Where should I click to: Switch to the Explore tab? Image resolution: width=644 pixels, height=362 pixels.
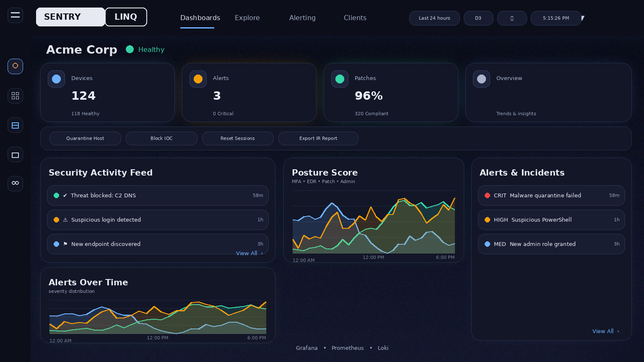tap(247, 18)
